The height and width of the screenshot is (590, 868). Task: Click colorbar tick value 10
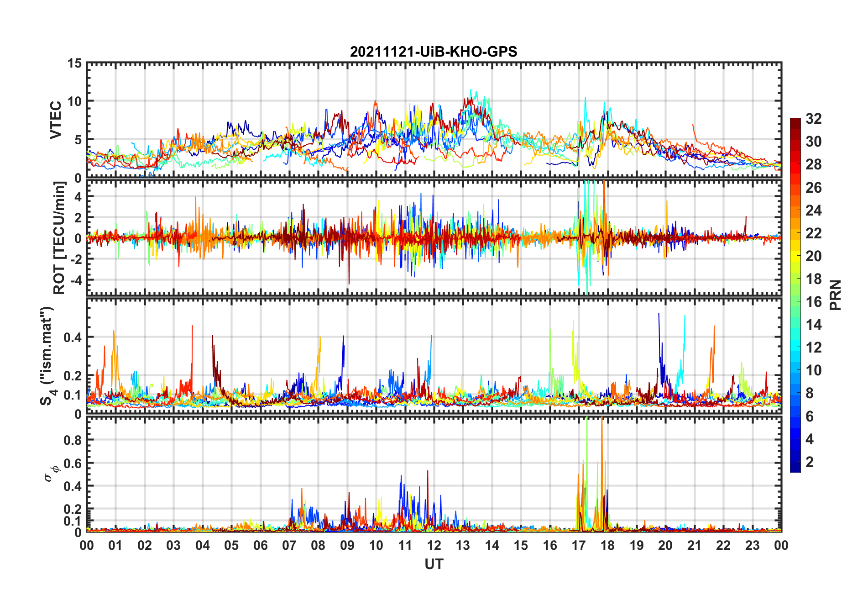(x=813, y=370)
